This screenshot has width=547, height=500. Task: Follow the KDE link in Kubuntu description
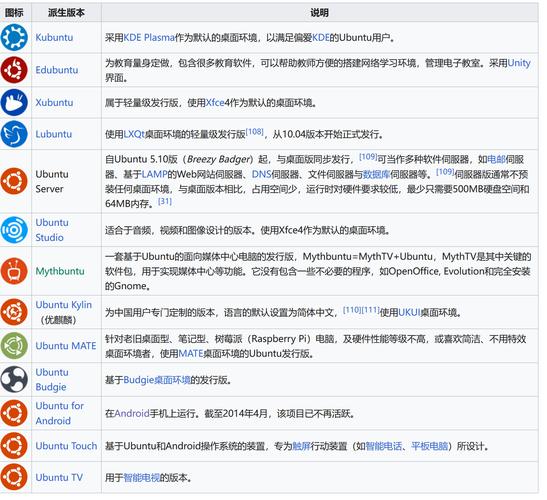tap(321, 37)
